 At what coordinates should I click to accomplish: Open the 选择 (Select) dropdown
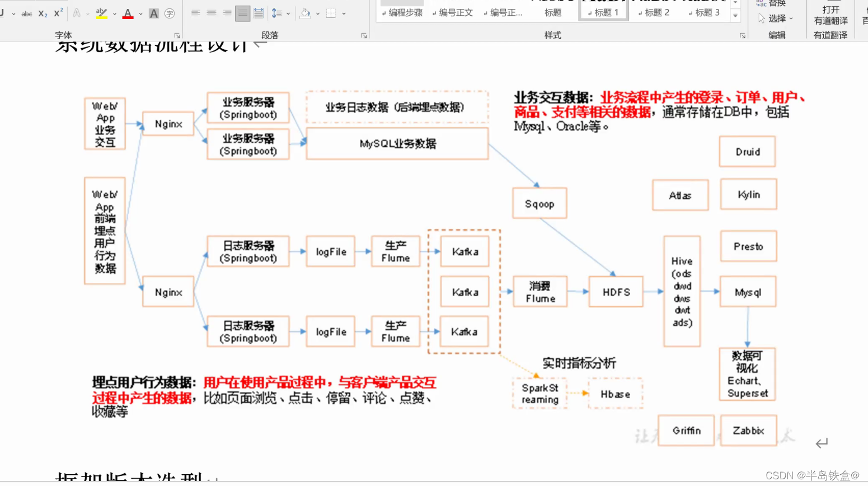[776, 18]
